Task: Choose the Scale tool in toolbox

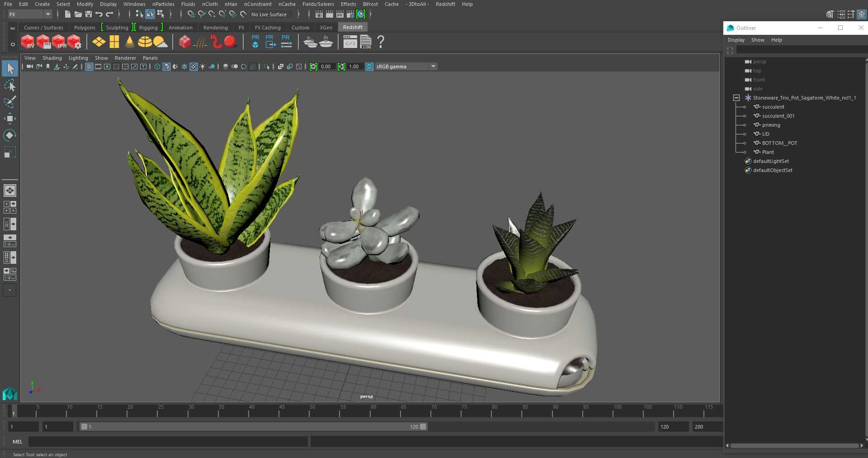Action: tap(10, 152)
